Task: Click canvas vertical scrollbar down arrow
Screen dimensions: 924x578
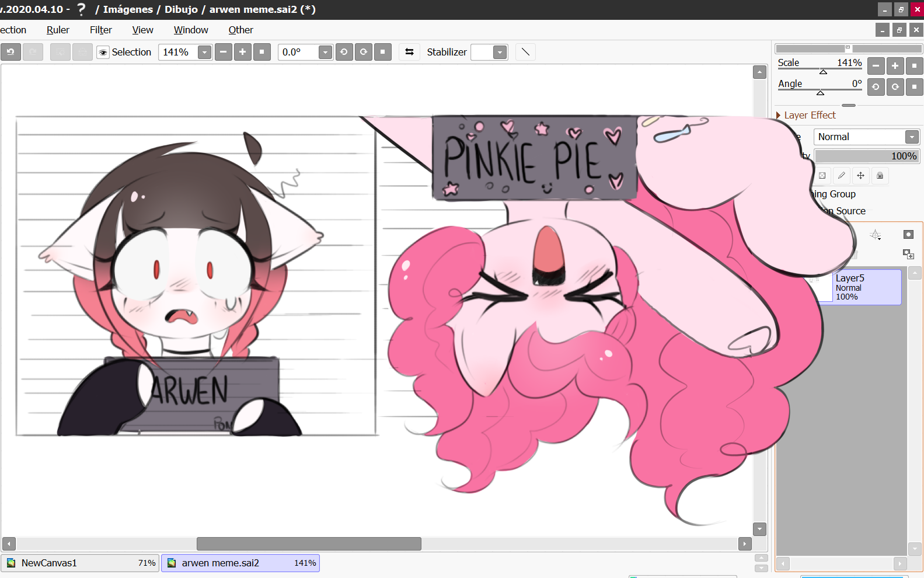Action: (x=759, y=529)
